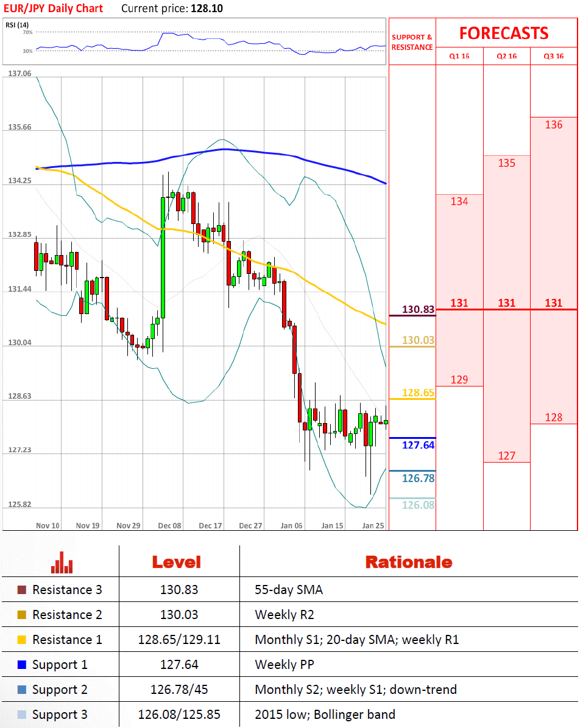Select the Q2 16 forecast column header
The image size is (583, 728).
click(506, 56)
